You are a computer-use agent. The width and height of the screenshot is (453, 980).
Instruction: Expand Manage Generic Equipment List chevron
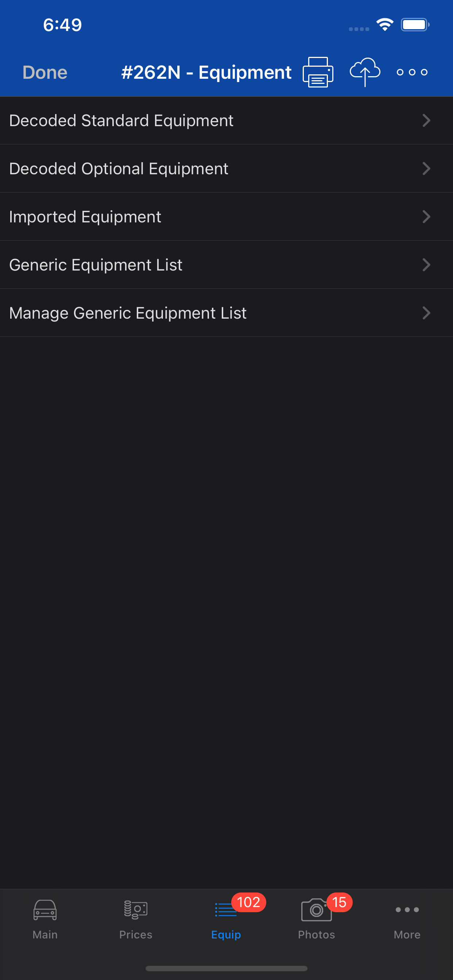click(426, 313)
